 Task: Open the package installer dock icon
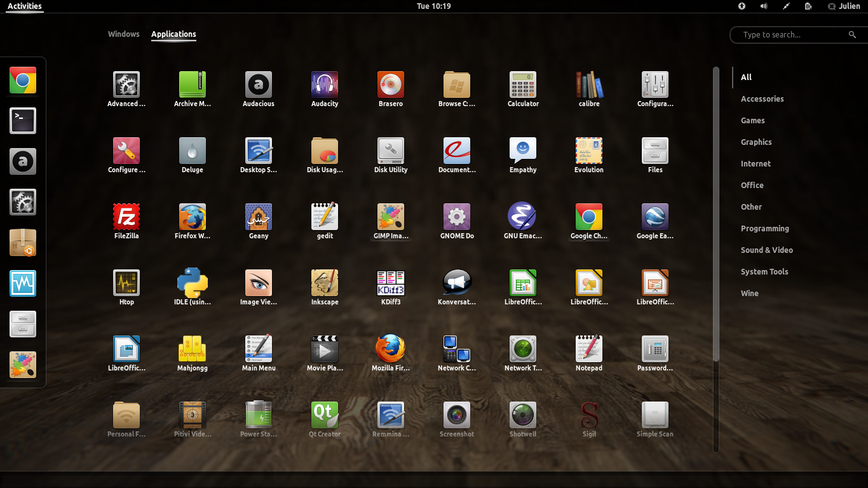click(x=23, y=243)
